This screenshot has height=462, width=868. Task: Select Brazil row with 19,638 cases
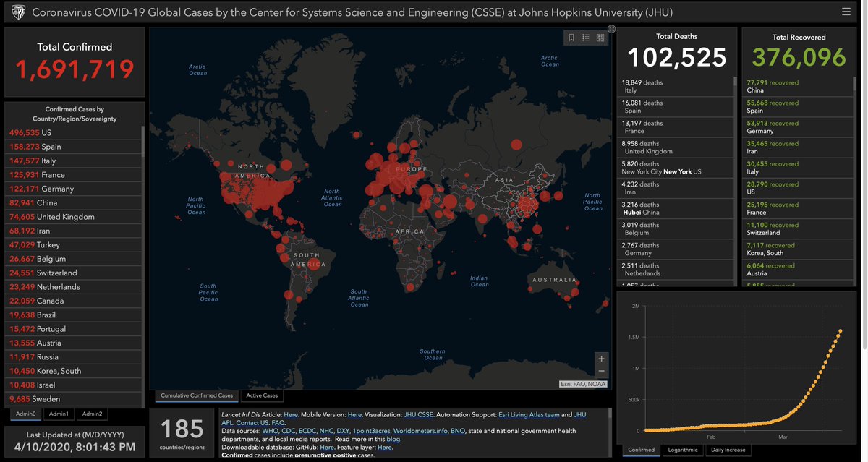pos(74,315)
